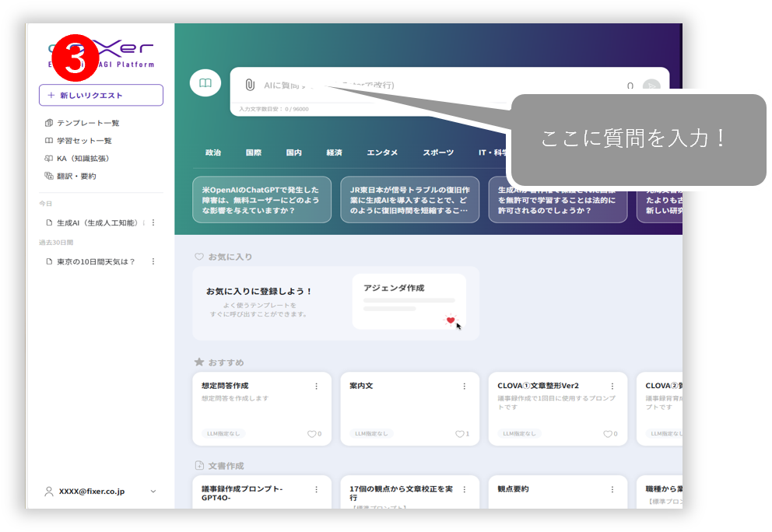Click the book icon beside the question field
The width and height of the screenshot is (772, 532).
(x=205, y=82)
